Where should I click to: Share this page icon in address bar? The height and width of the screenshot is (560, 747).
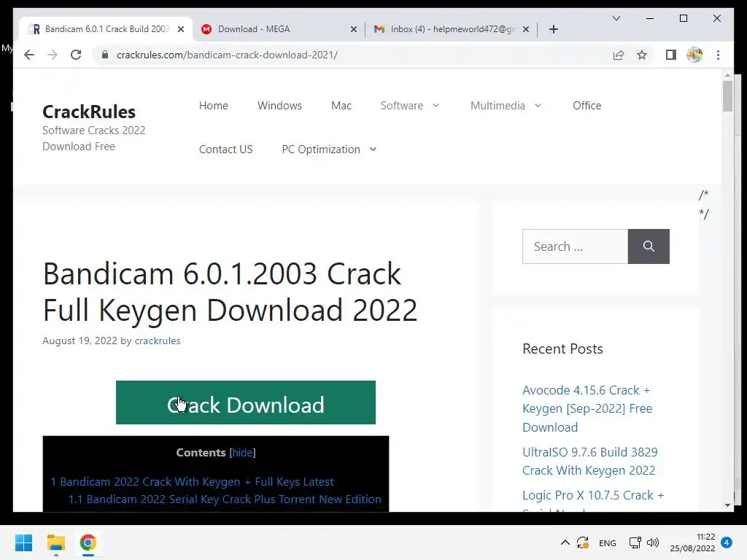click(x=619, y=55)
